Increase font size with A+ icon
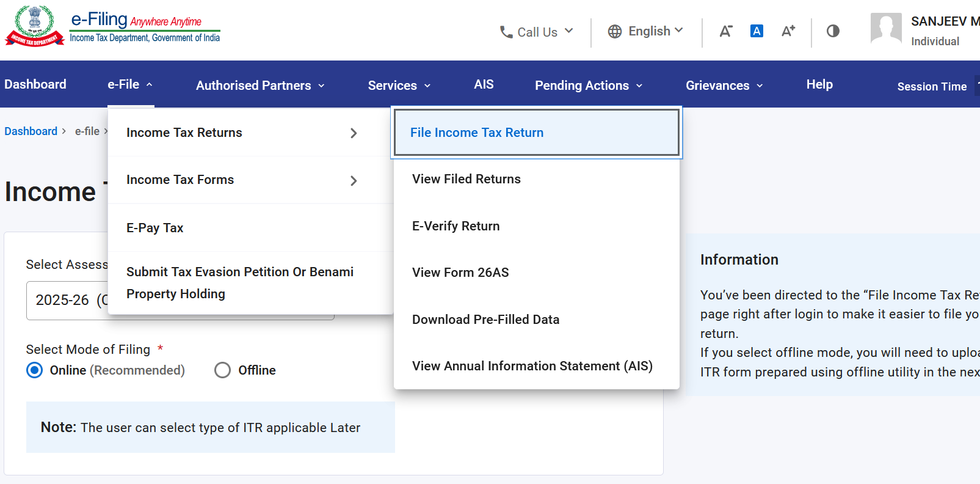This screenshot has width=980, height=484. [788, 31]
